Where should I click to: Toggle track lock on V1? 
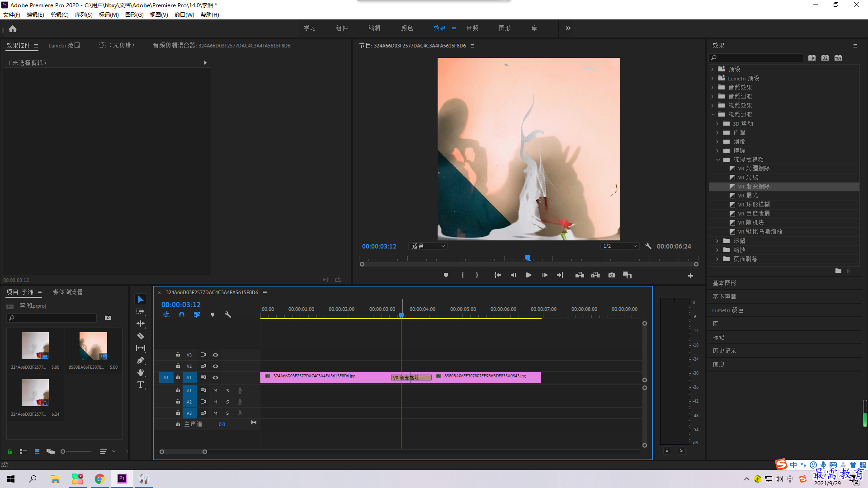178,377
